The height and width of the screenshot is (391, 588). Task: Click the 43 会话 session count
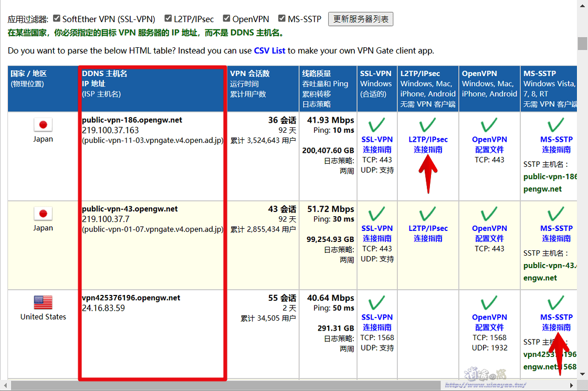click(x=282, y=209)
